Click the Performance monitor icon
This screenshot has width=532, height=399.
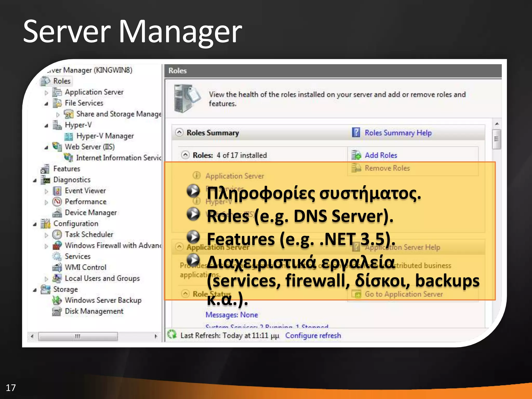57,202
